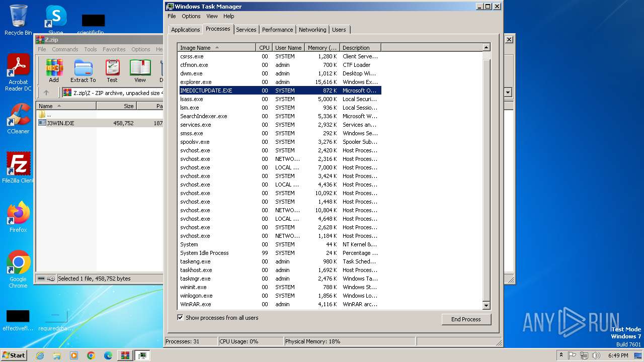Screen dimensions: 644x362
Task: Click the network tray icon
Action: click(584, 355)
